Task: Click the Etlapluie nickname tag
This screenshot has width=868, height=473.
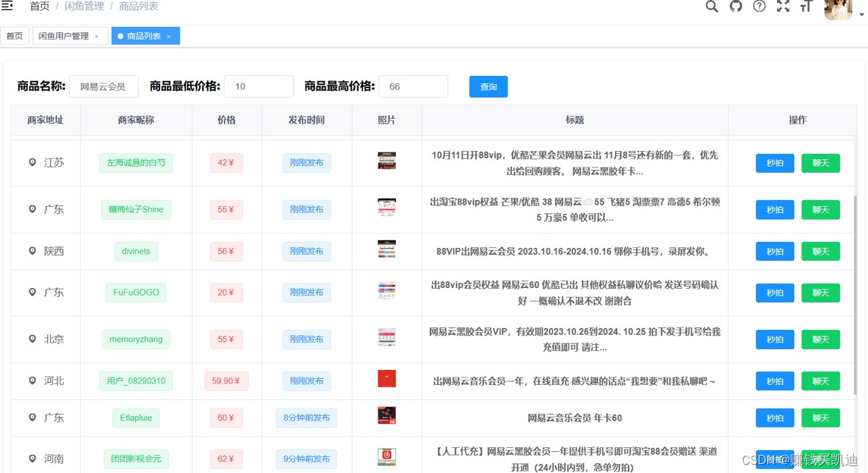Action: (x=136, y=418)
